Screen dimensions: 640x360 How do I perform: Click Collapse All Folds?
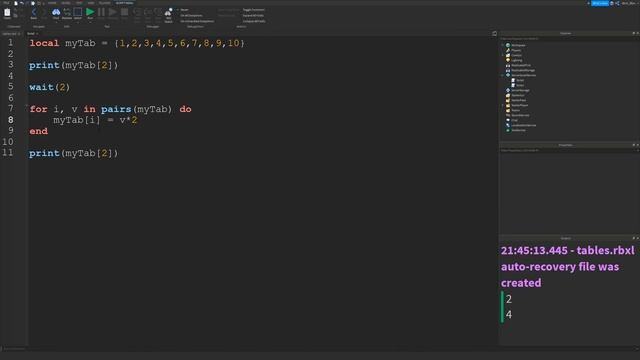254,21
